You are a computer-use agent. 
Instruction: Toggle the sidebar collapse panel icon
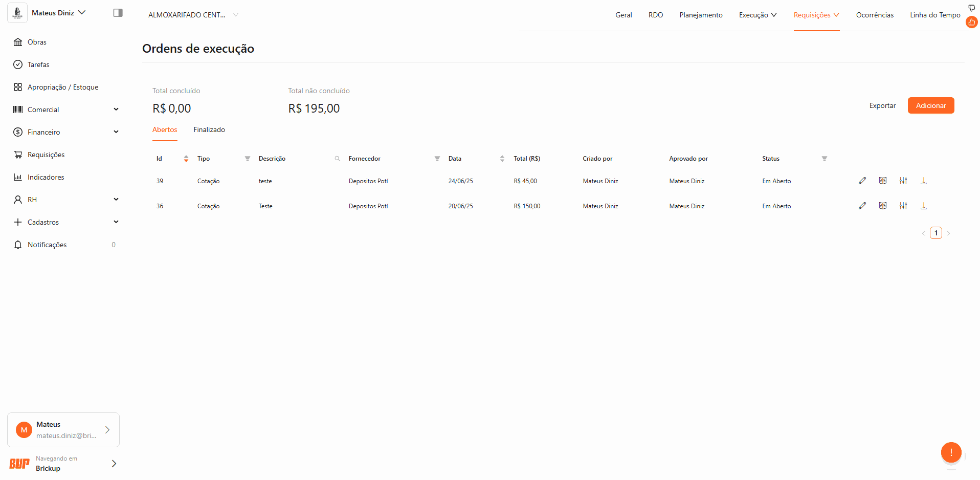[118, 13]
